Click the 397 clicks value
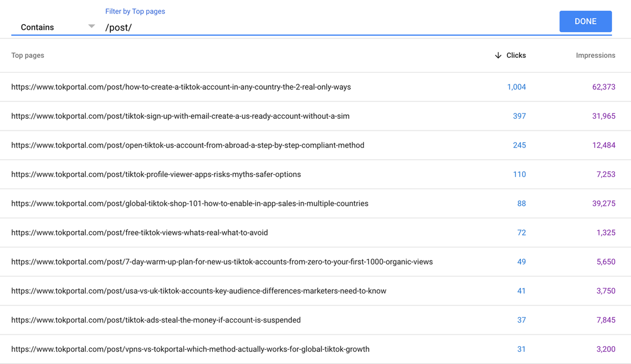Image resolution: width=631 pixels, height=364 pixels. [520, 116]
